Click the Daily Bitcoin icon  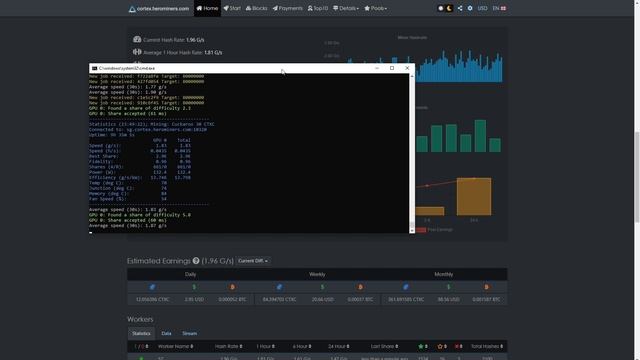tap(232, 287)
